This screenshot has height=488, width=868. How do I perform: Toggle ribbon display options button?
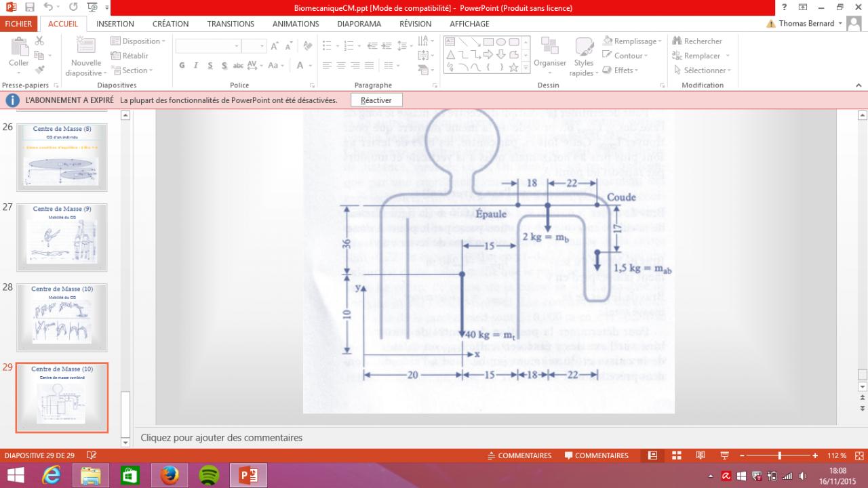pos(804,8)
